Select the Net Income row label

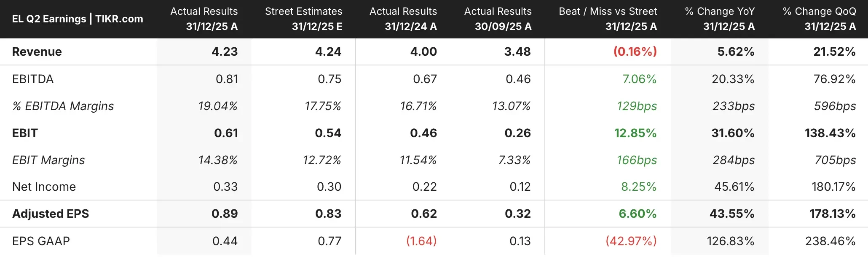[x=44, y=187]
